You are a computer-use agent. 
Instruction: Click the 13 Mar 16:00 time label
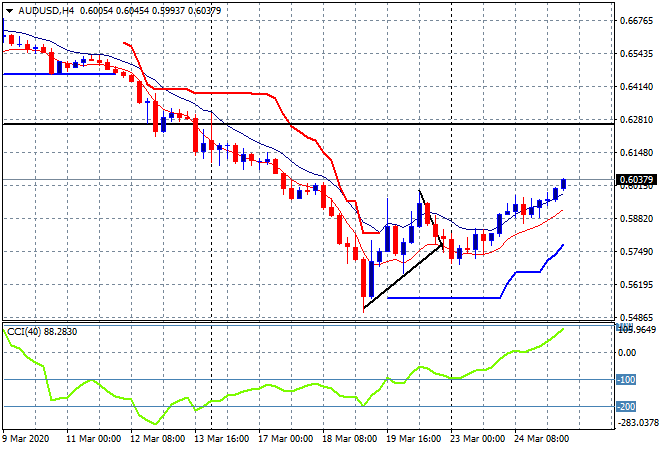tap(221, 439)
